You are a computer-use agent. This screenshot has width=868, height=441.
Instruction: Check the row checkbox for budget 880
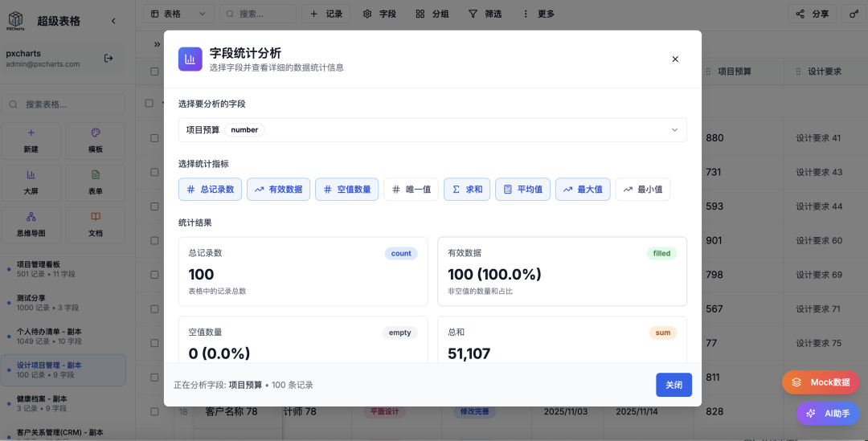click(154, 138)
